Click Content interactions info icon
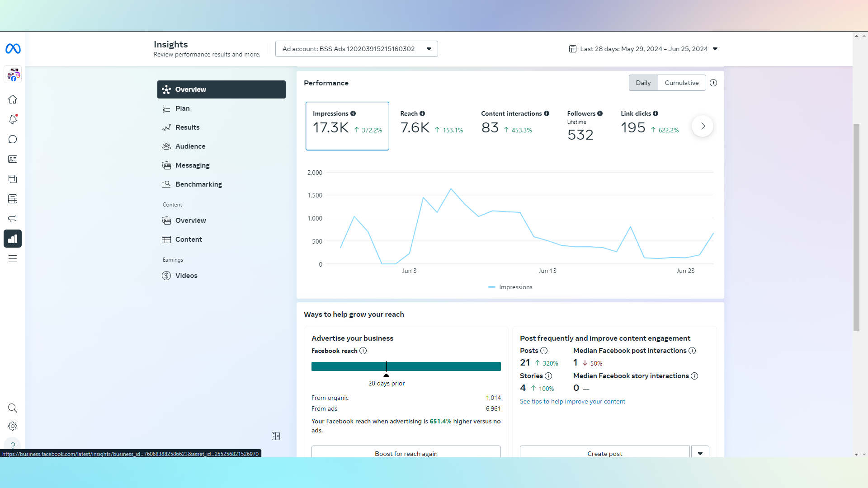 click(547, 113)
